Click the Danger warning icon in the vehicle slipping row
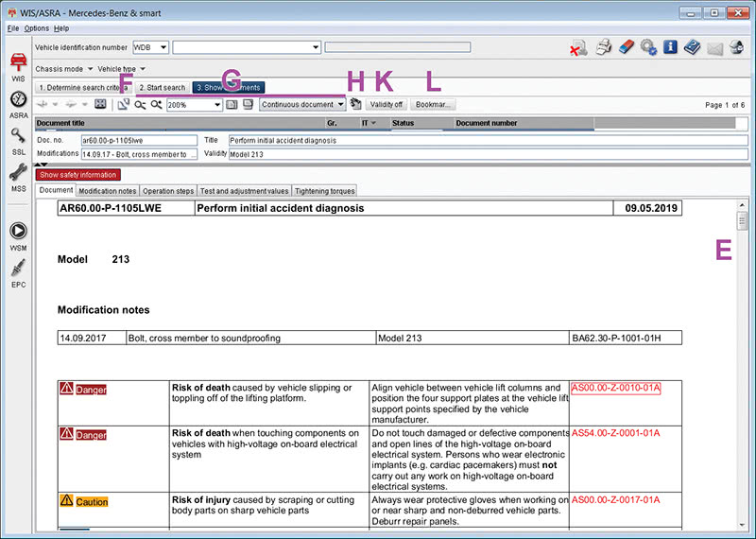756x539 pixels. [x=66, y=388]
